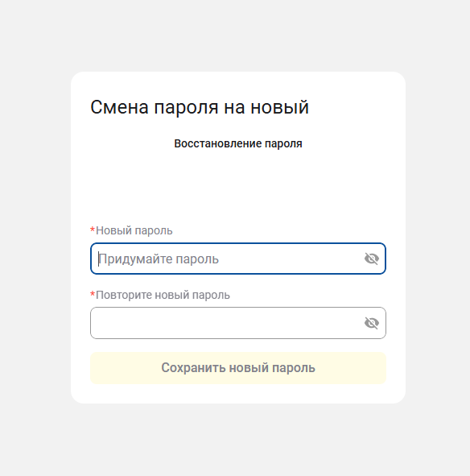Reveal the repeated new password text
Image resolution: width=470 pixels, height=476 pixels.
click(371, 323)
